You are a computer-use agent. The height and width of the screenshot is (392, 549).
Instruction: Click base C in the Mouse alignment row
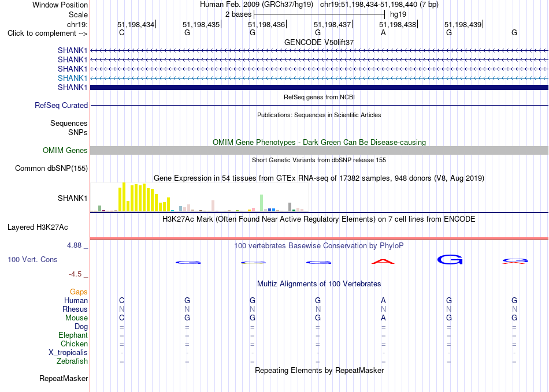coord(121,318)
